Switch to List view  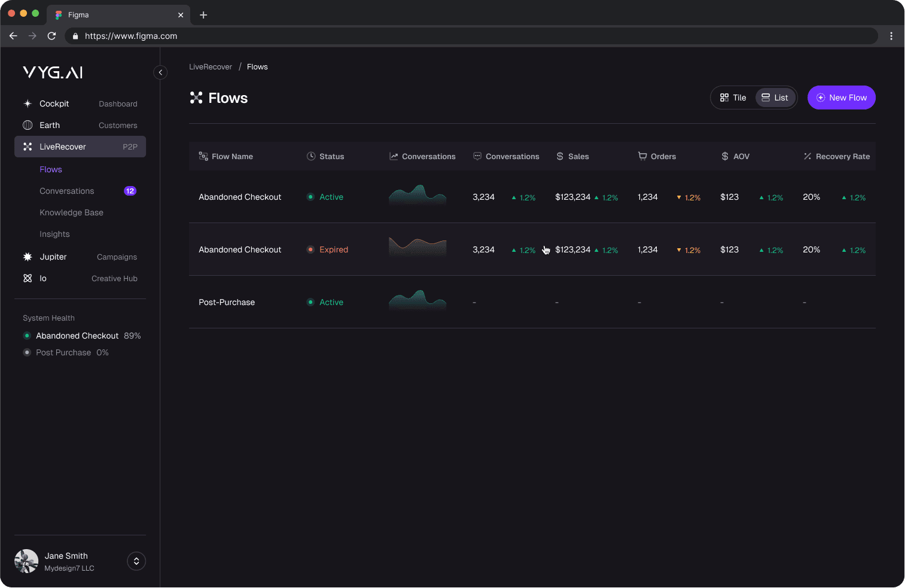pos(775,98)
